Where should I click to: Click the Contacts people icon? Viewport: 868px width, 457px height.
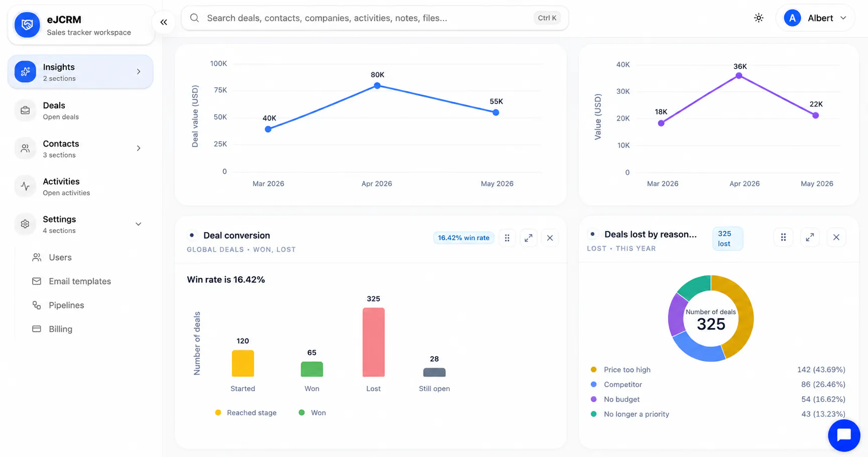tap(25, 149)
